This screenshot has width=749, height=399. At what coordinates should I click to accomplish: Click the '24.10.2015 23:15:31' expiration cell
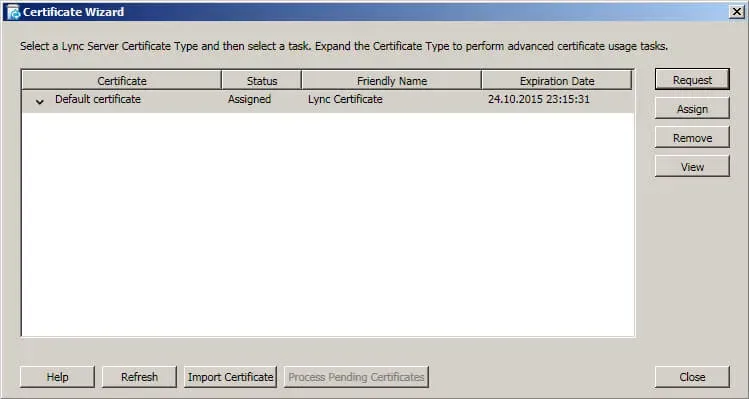(x=539, y=99)
